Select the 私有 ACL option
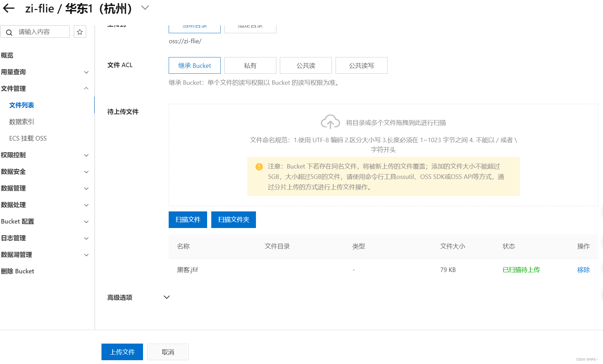 point(250,65)
